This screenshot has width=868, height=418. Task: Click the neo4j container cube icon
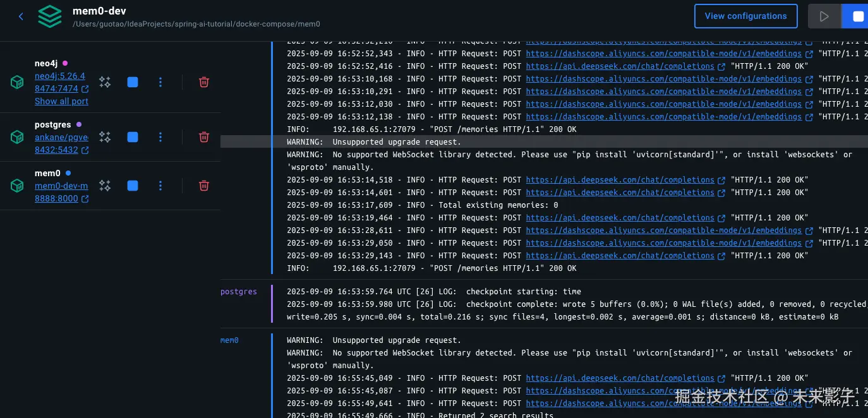[x=17, y=82]
